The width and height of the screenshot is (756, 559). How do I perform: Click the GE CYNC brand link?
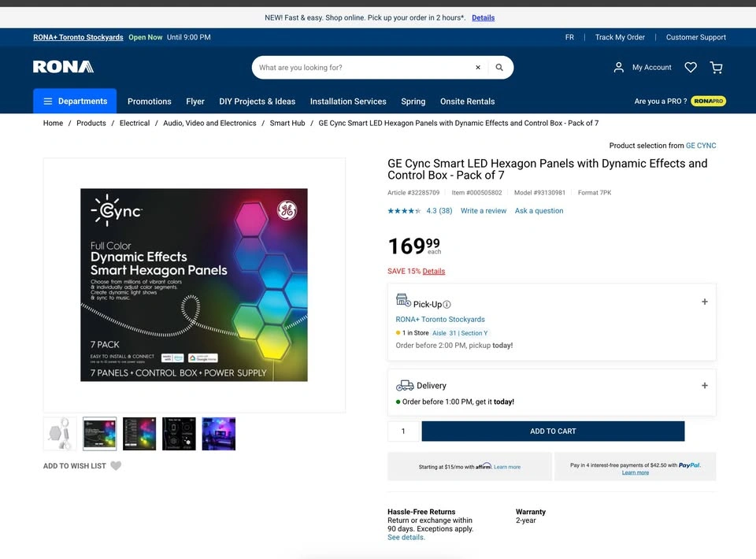pos(701,146)
